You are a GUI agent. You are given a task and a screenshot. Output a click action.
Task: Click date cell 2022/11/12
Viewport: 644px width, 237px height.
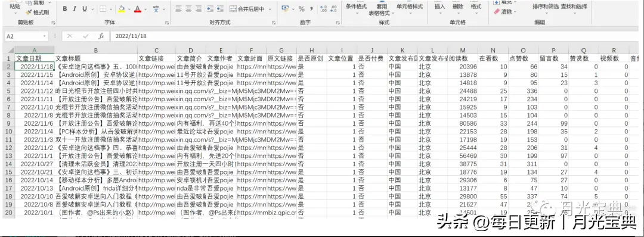tap(35, 91)
